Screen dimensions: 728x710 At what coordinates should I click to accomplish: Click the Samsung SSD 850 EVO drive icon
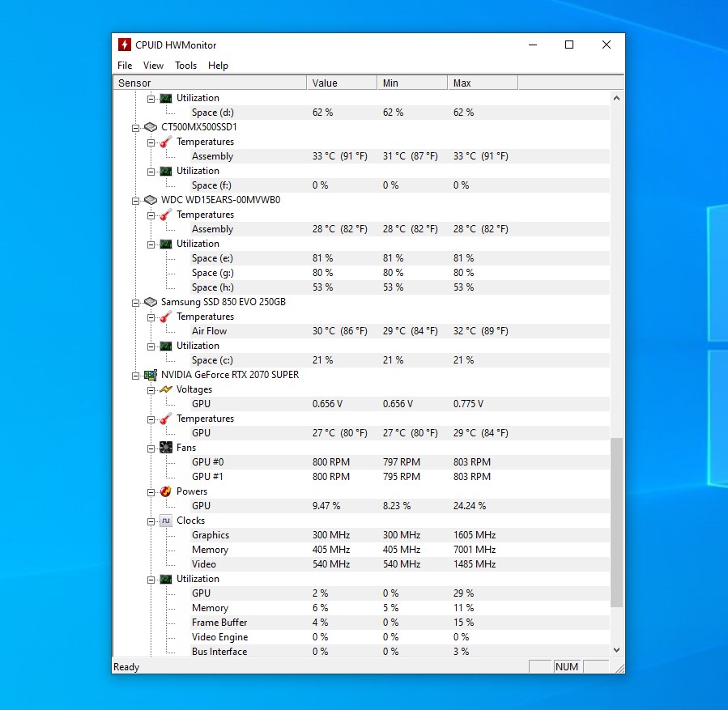pos(151,302)
